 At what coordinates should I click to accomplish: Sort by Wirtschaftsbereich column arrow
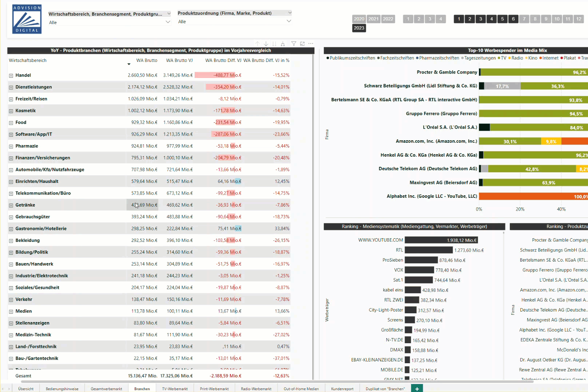tap(129, 64)
